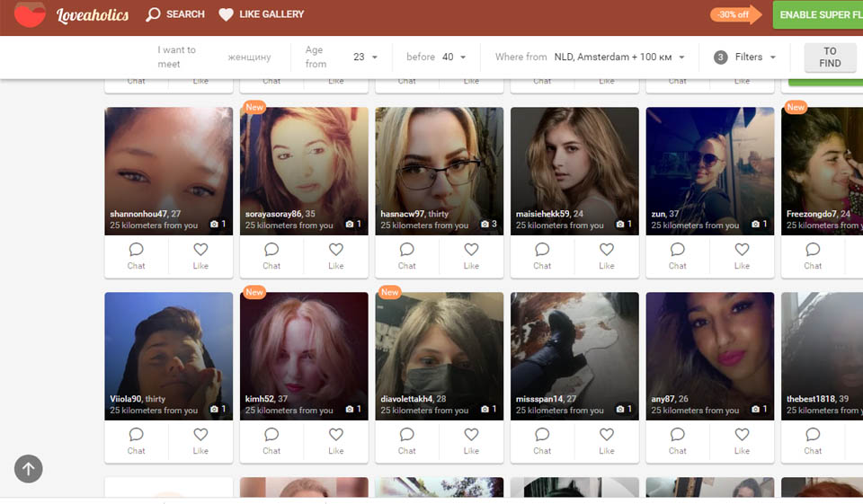Expand the minimum age 23 dropdown
Screen dimensions: 863x504
365,57
